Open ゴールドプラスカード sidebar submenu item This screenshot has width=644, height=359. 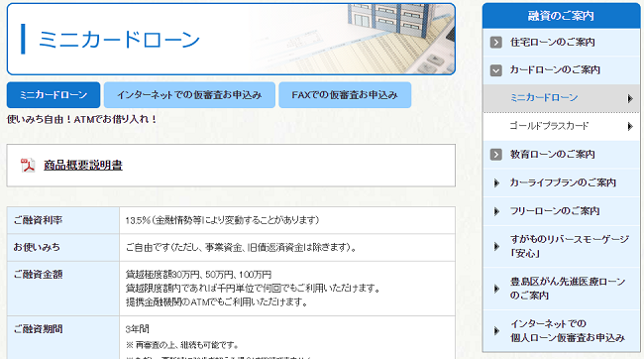pos(549,126)
